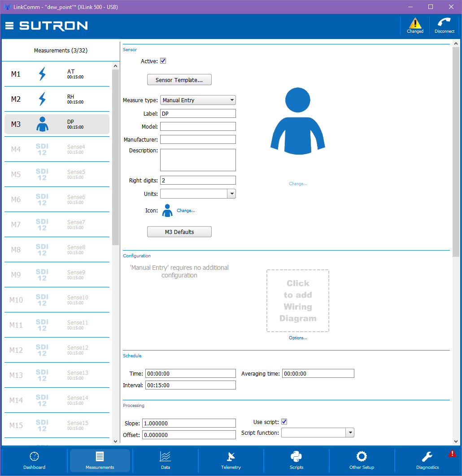Image resolution: width=462 pixels, height=476 pixels.
Task: Click the Disconnect phone icon
Action: click(444, 22)
